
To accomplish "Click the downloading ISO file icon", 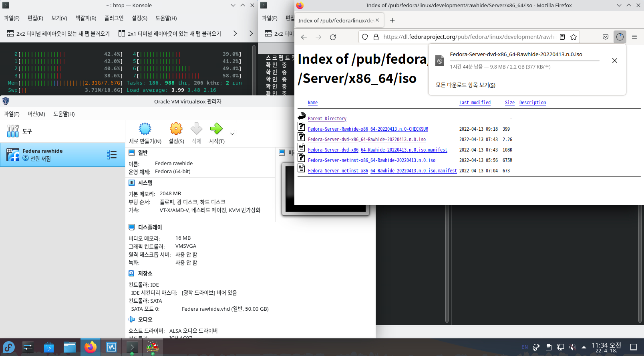I will click(x=440, y=61).
